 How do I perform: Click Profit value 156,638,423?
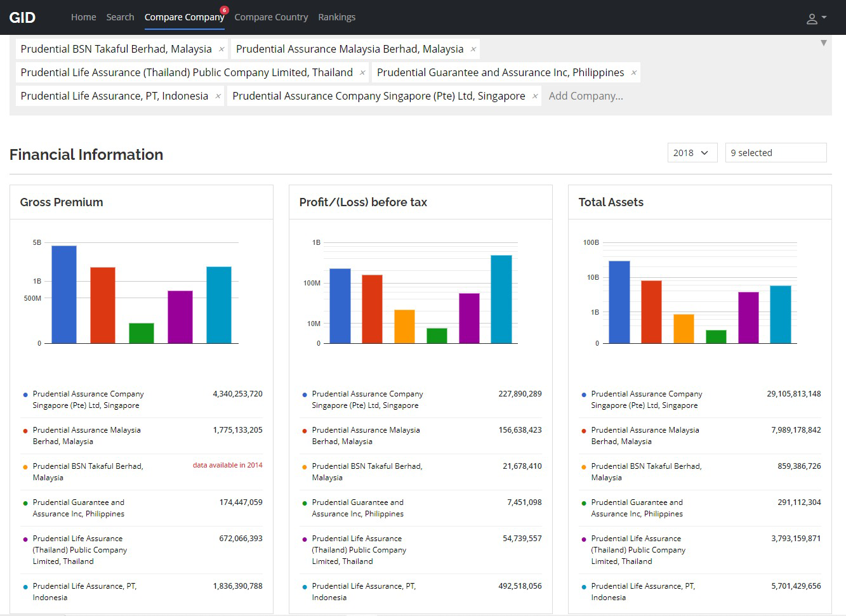tap(520, 430)
